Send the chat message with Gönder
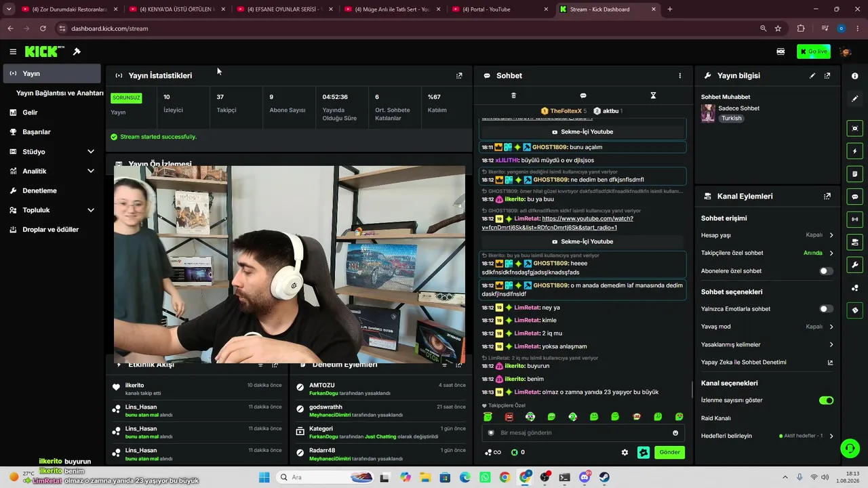The image size is (868, 488). pyautogui.click(x=669, y=452)
